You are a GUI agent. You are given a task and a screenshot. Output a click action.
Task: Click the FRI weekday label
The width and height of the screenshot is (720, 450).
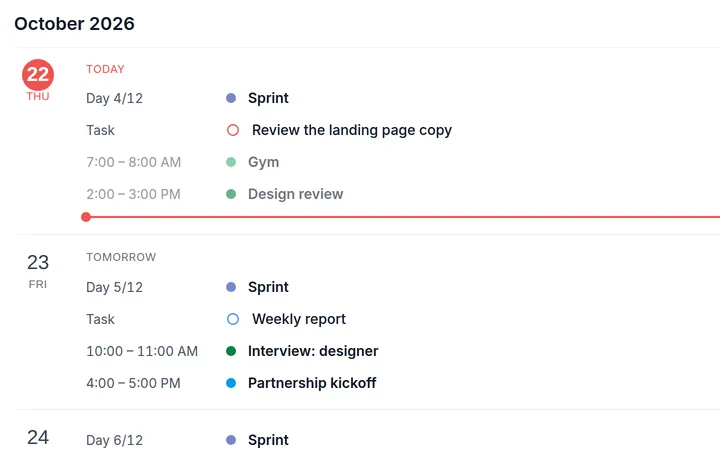click(x=38, y=285)
